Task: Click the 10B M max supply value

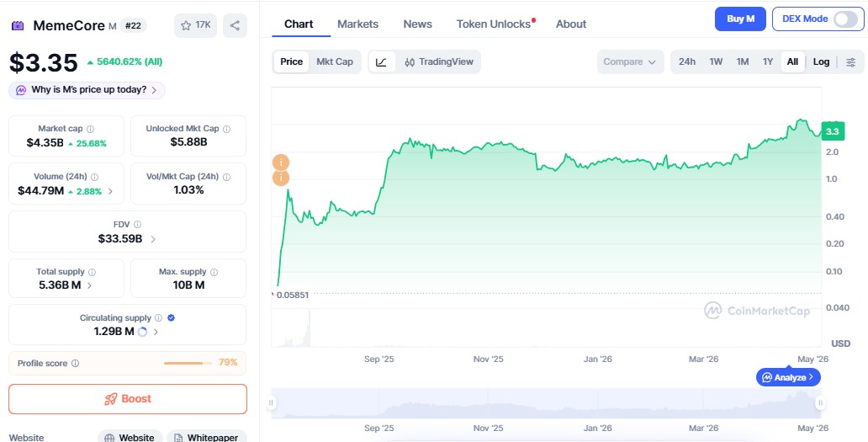Action: 188,285
